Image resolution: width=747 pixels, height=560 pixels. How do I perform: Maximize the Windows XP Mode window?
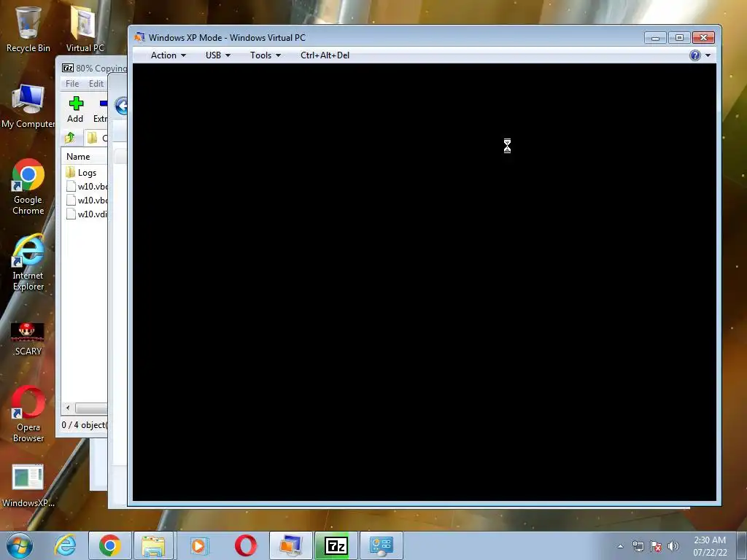pos(679,38)
